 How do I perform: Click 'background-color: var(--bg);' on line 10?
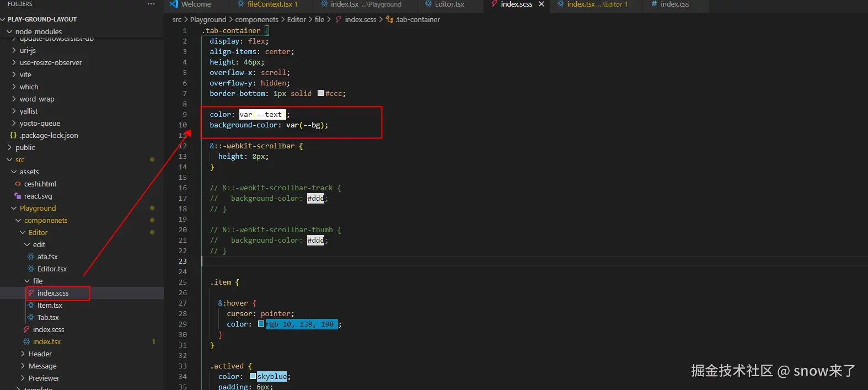click(269, 125)
